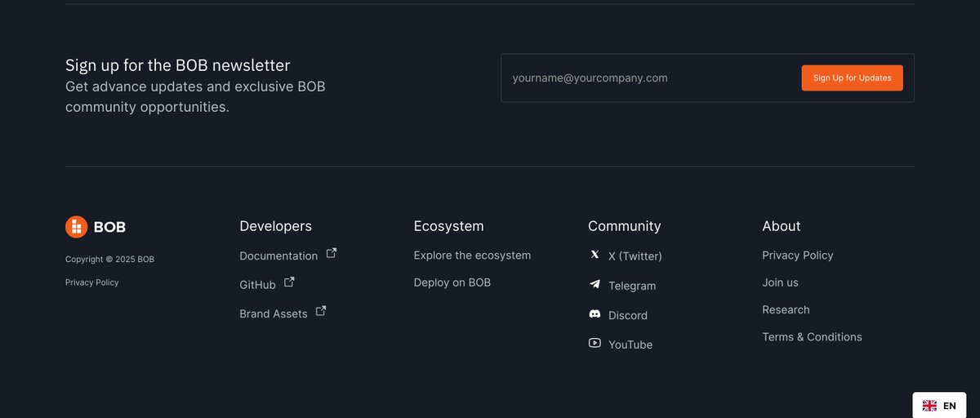Open the Documentation link text
This screenshot has width=980, height=418.
pyautogui.click(x=278, y=256)
